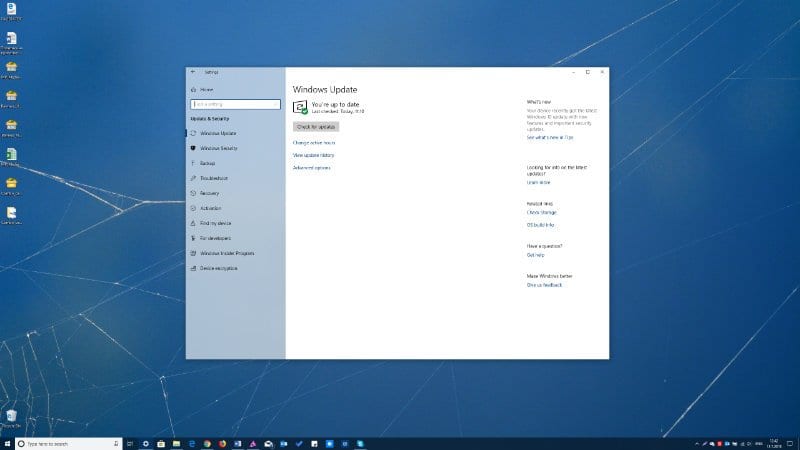
Task: Click the microphone icon in taskbar search
Action: 116,444
